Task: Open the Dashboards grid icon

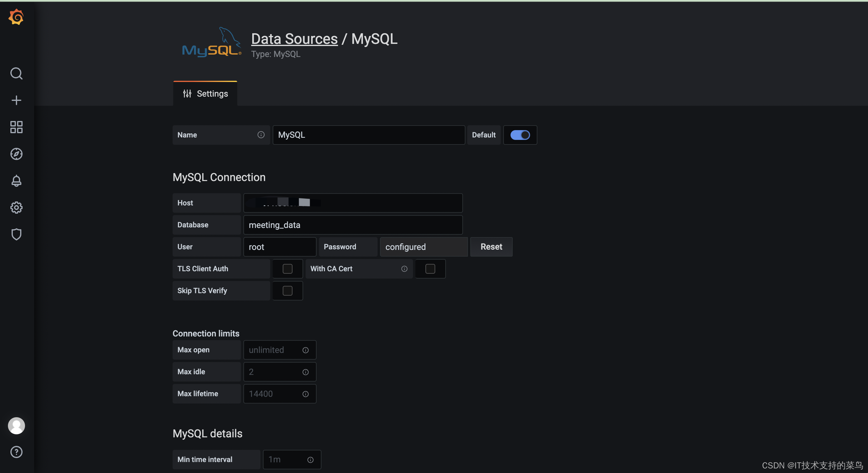Action: point(16,127)
